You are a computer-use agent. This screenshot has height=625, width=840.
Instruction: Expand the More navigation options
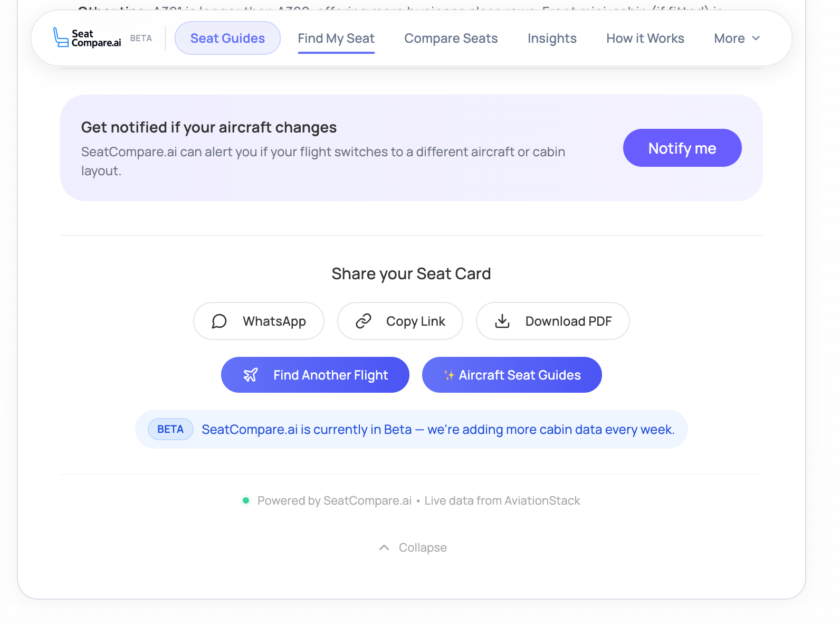pos(737,38)
